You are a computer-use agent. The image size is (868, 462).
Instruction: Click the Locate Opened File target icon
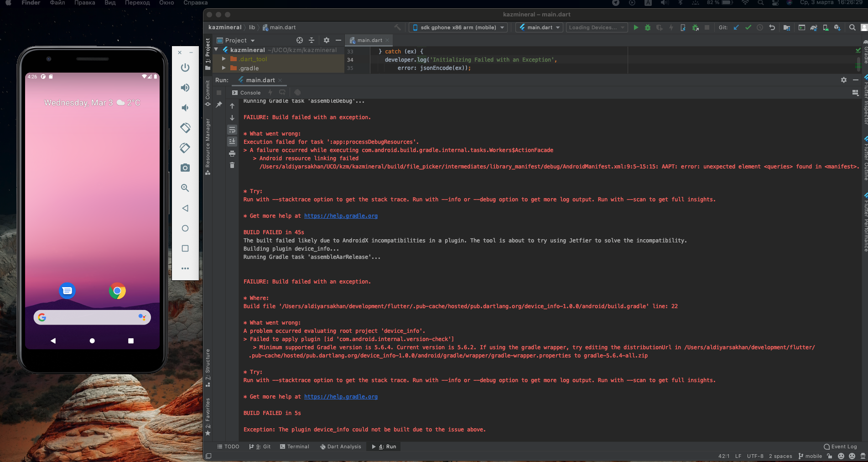coord(300,40)
